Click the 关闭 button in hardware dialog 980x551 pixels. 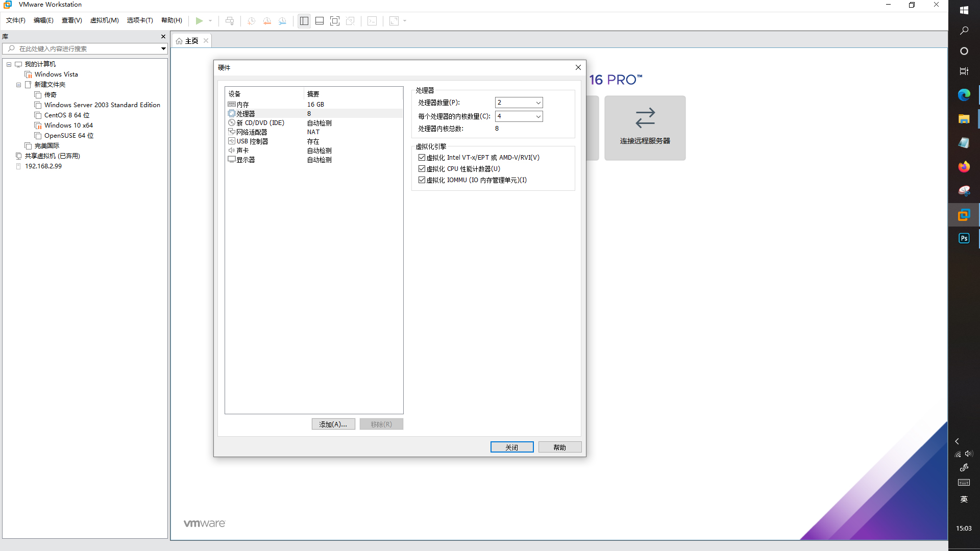[512, 447]
